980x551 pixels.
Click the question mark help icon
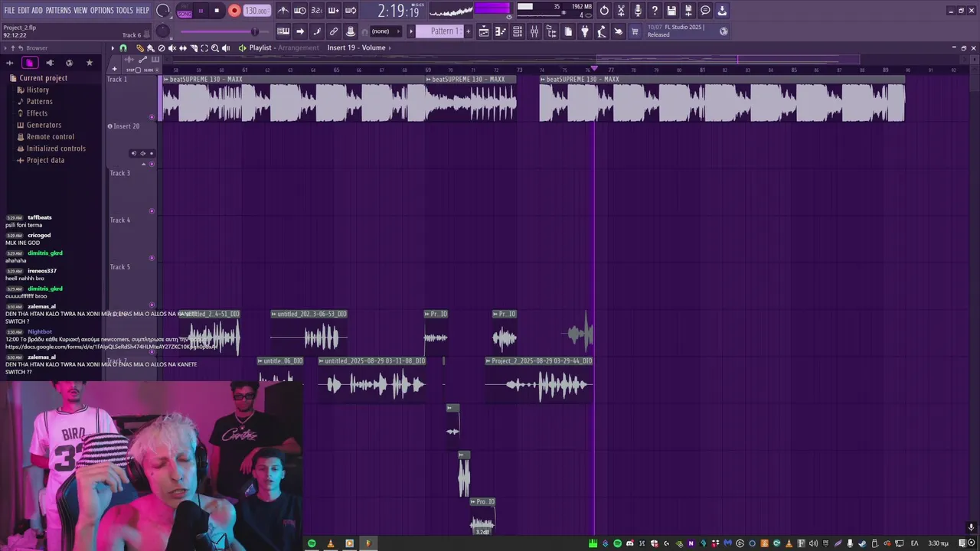click(655, 11)
